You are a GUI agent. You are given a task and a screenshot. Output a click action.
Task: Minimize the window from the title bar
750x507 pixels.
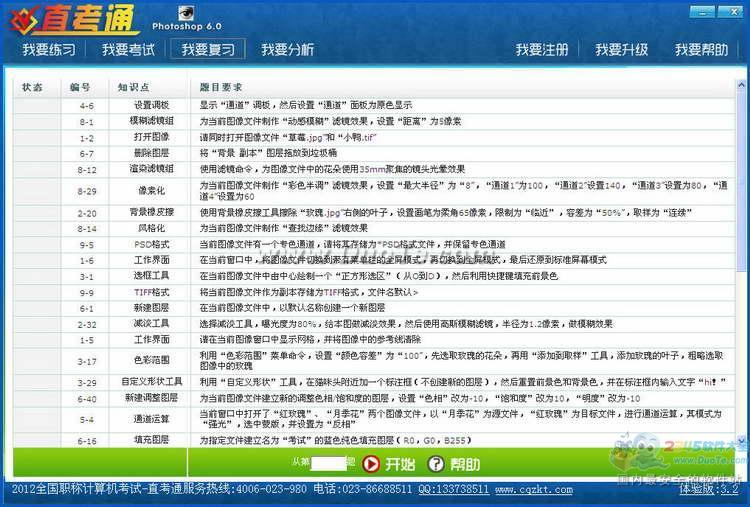tap(702, 10)
